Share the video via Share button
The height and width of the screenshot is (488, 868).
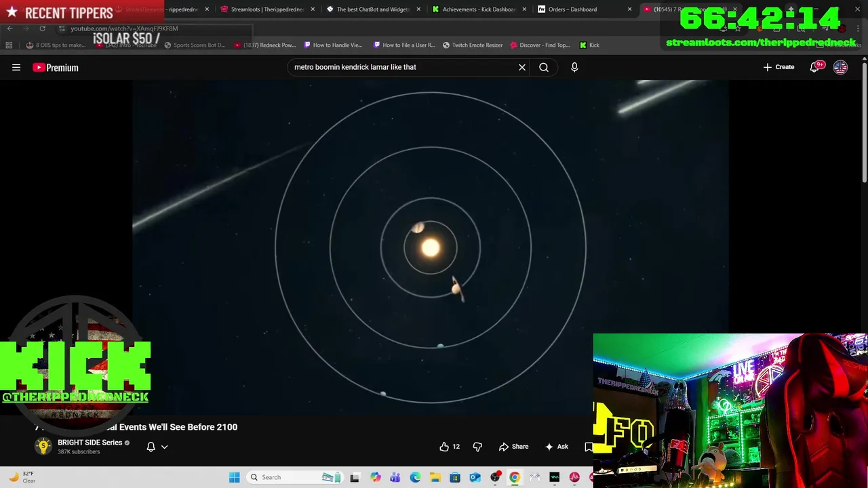click(513, 447)
